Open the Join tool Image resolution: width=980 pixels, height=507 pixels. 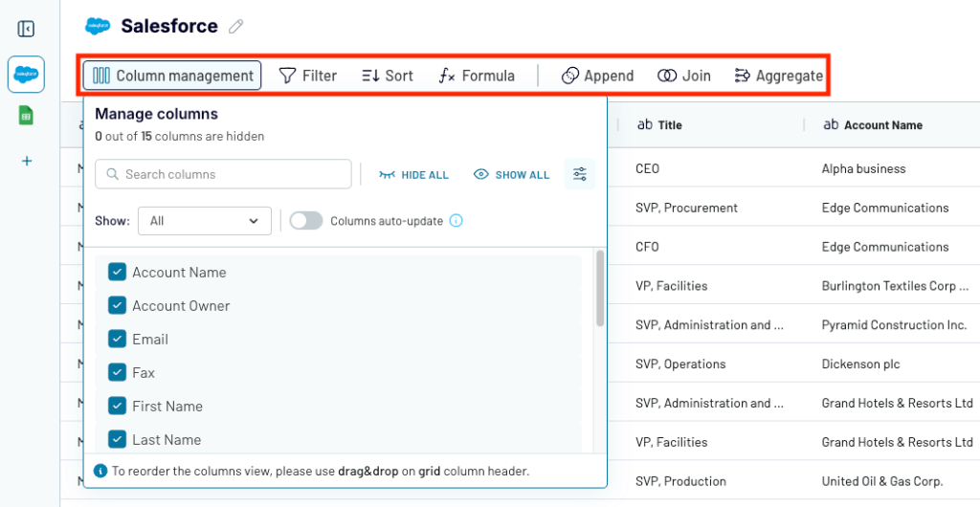[683, 76]
